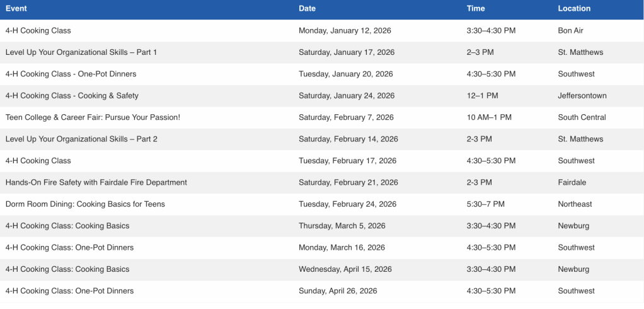
Task: Click the Sunday, April 26, 2026 date
Action: click(338, 291)
